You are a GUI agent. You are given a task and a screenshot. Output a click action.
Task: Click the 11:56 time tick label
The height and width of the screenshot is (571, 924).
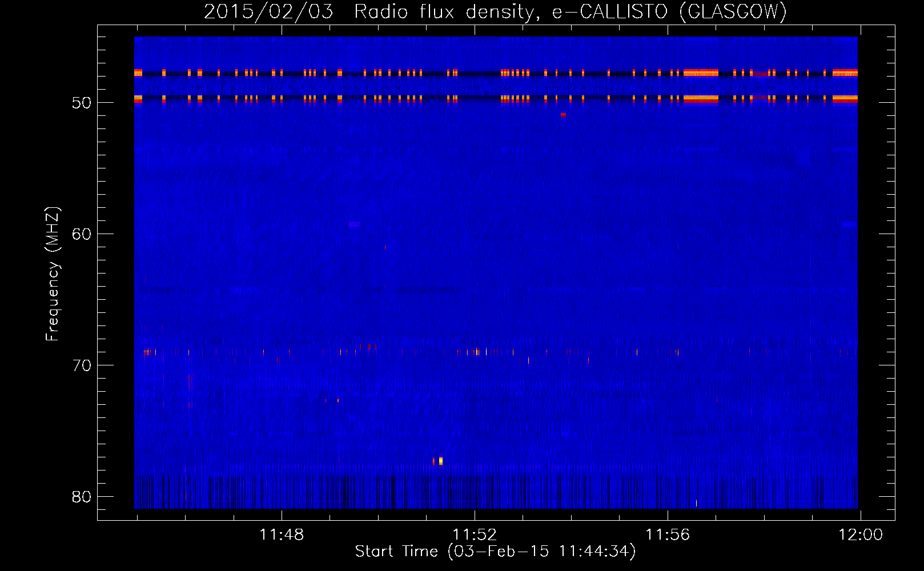tap(668, 535)
